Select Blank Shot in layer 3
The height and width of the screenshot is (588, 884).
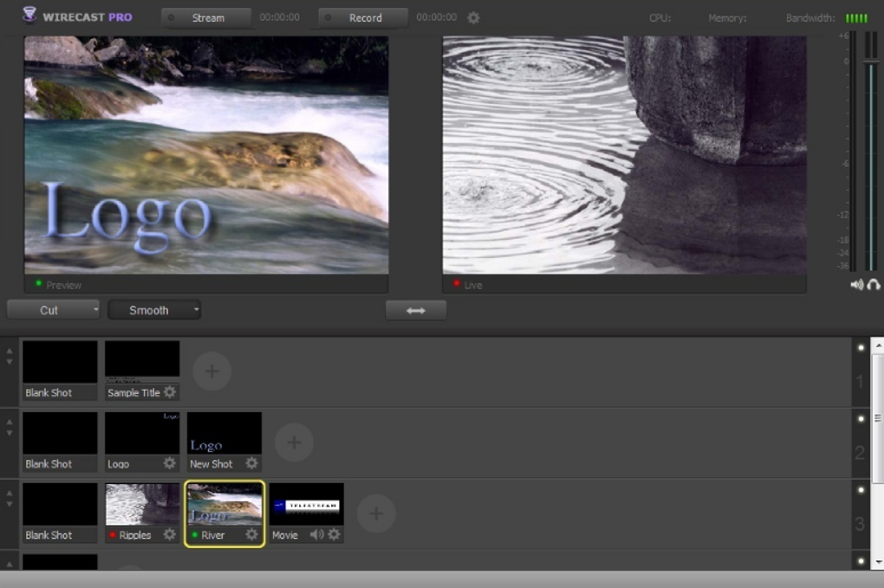pyautogui.click(x=60, y=513)
